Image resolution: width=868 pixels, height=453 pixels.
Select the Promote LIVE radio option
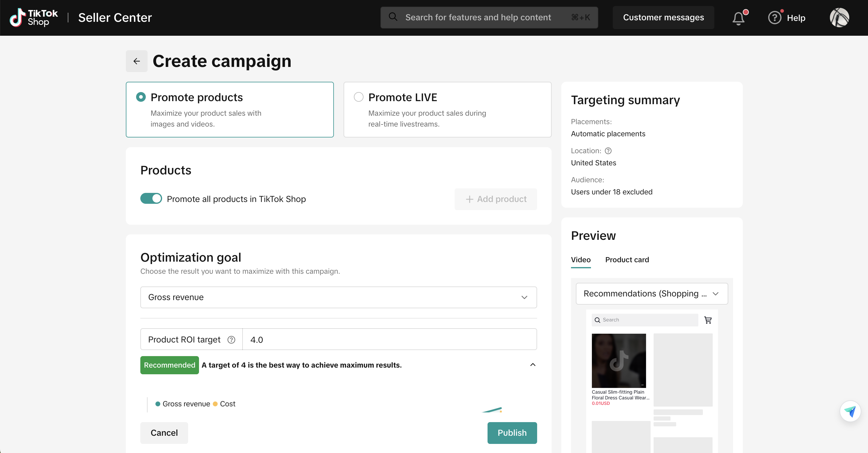tap(358, 97)
